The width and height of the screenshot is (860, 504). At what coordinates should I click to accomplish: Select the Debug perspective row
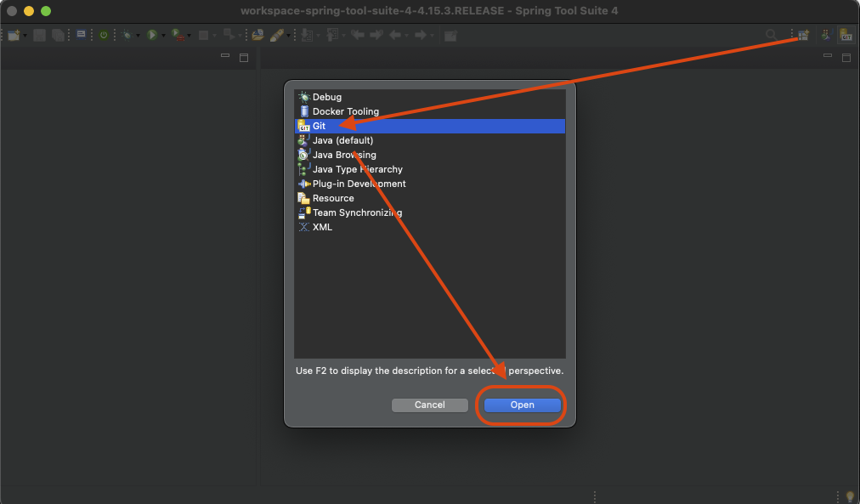click(x=430, y=97)
